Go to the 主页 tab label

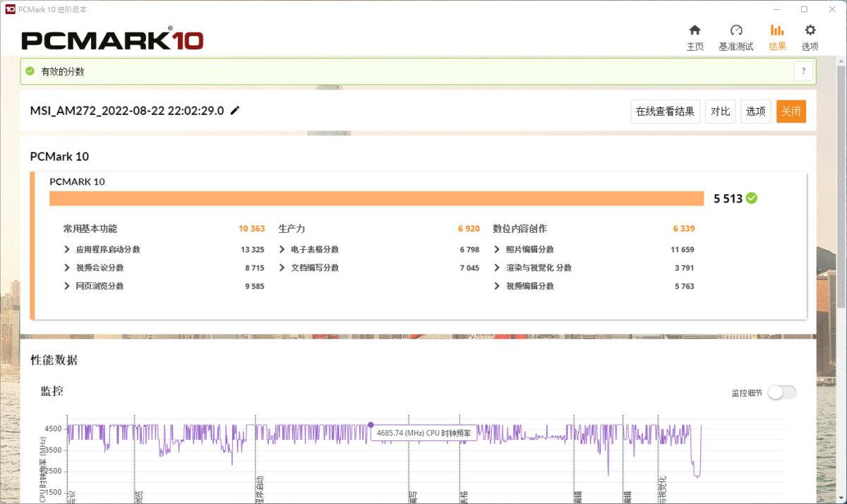point(695,47)
